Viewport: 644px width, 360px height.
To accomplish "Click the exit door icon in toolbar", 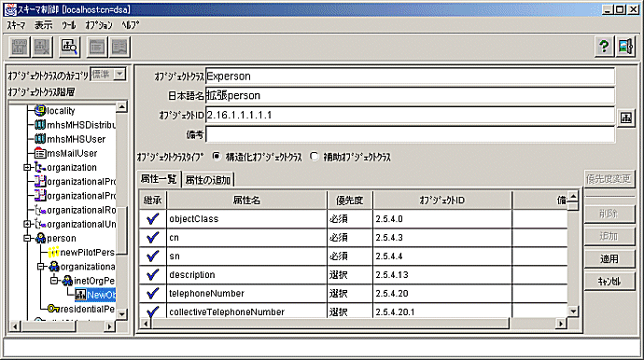I will [625, 47].
